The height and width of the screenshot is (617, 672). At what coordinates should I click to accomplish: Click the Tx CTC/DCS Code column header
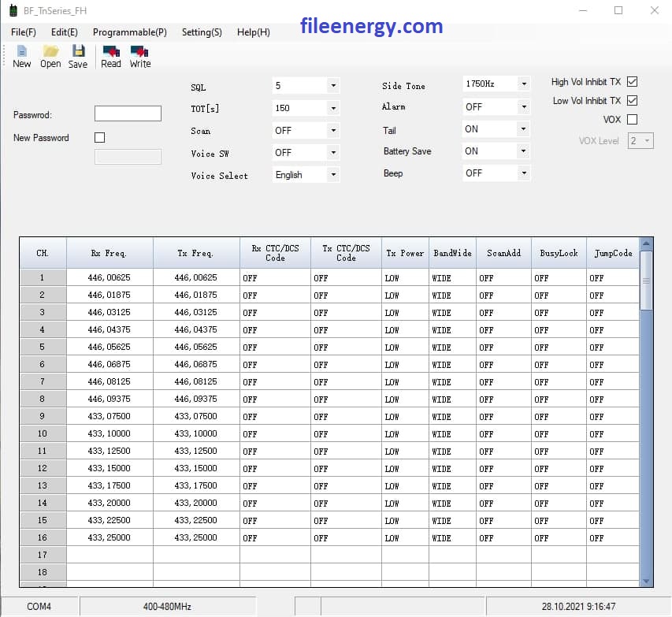347,253
